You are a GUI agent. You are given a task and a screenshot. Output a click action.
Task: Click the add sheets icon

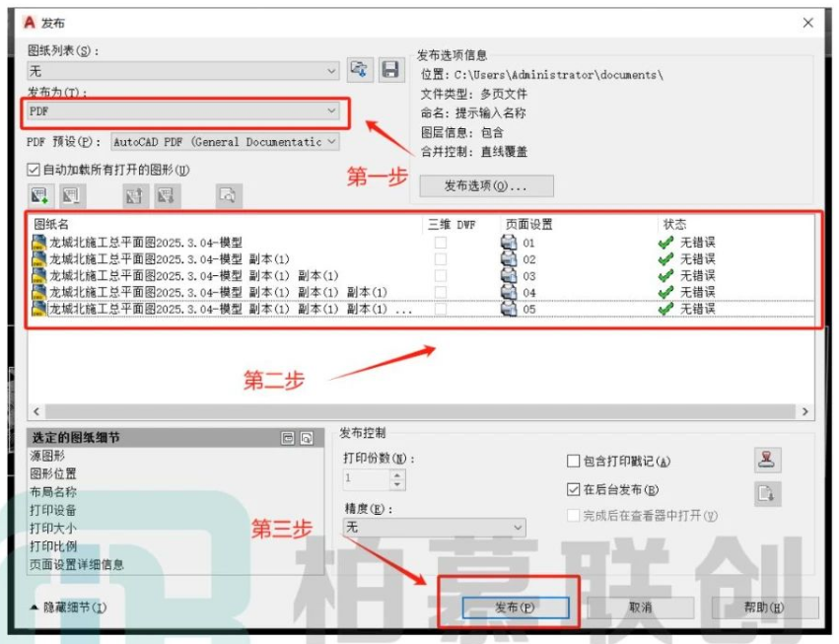(x=40, y=195)
